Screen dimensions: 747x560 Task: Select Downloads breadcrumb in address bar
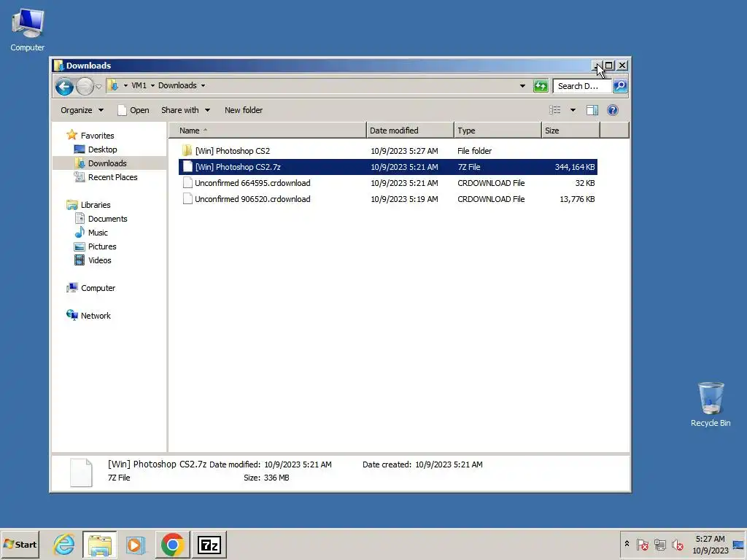point(177,86)
